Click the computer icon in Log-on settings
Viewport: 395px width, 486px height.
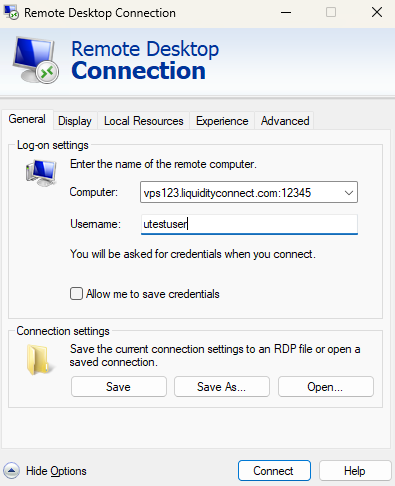41,173
